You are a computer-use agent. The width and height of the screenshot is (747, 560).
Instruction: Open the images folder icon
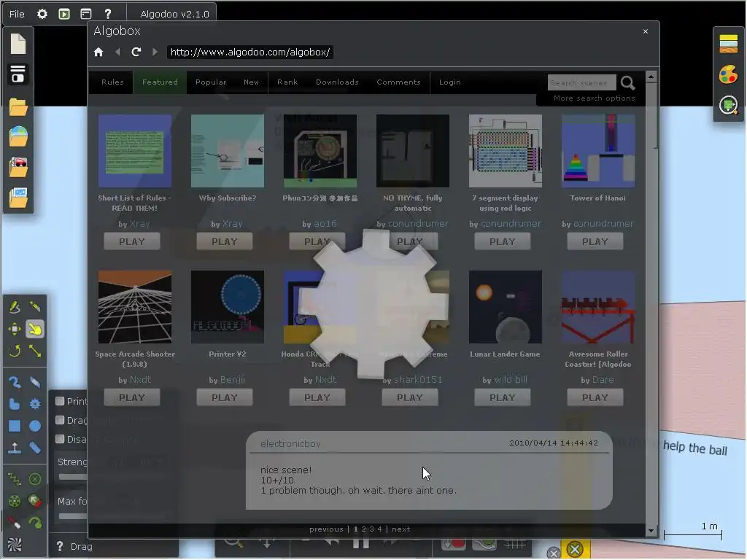pyautogui.click(x=18, y=198)
